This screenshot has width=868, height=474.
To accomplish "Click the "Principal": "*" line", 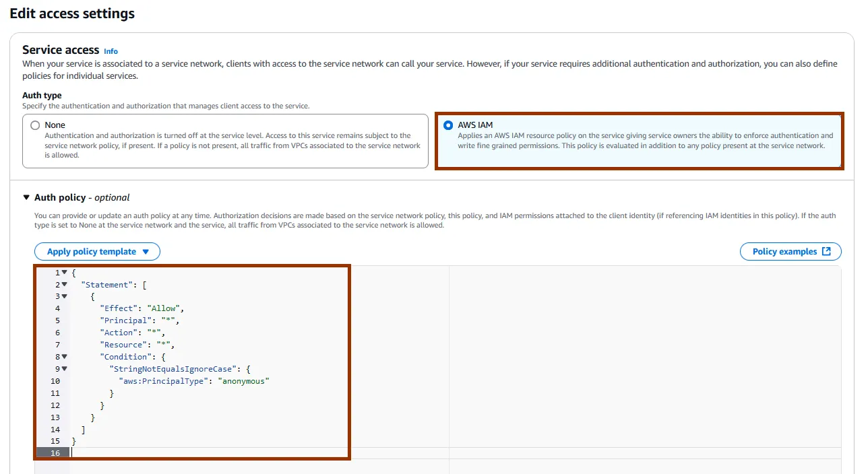I will [139, 320].
